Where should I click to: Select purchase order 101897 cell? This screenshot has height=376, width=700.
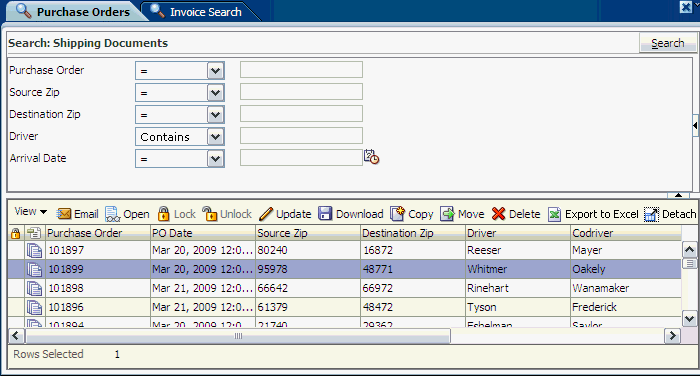pos(98,250)
